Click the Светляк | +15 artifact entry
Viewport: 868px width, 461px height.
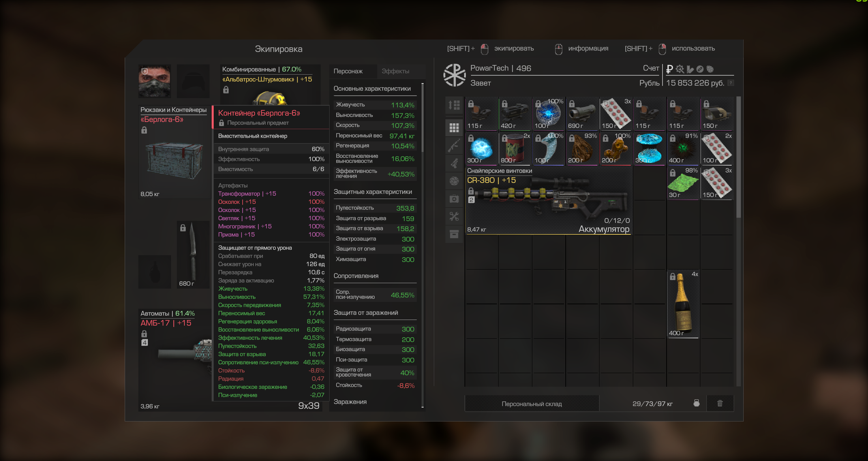(x=271, y=218)
